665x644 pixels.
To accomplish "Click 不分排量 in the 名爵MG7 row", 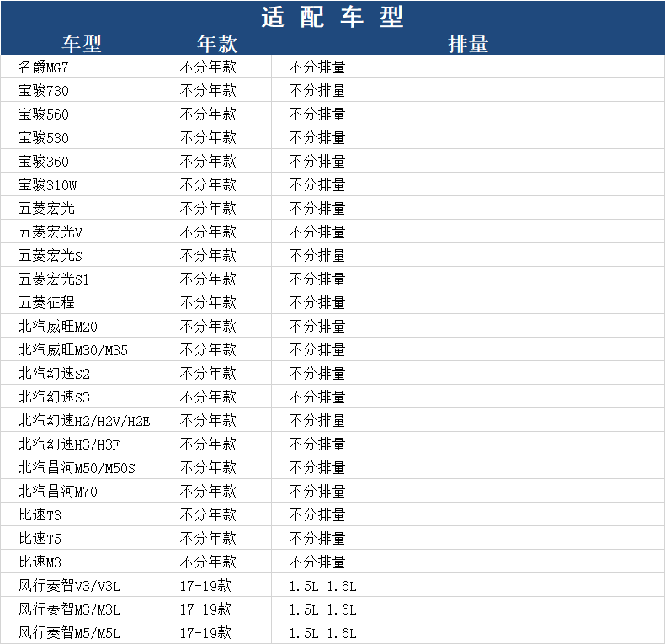I will pyautogui.click(x=317, y=67).
